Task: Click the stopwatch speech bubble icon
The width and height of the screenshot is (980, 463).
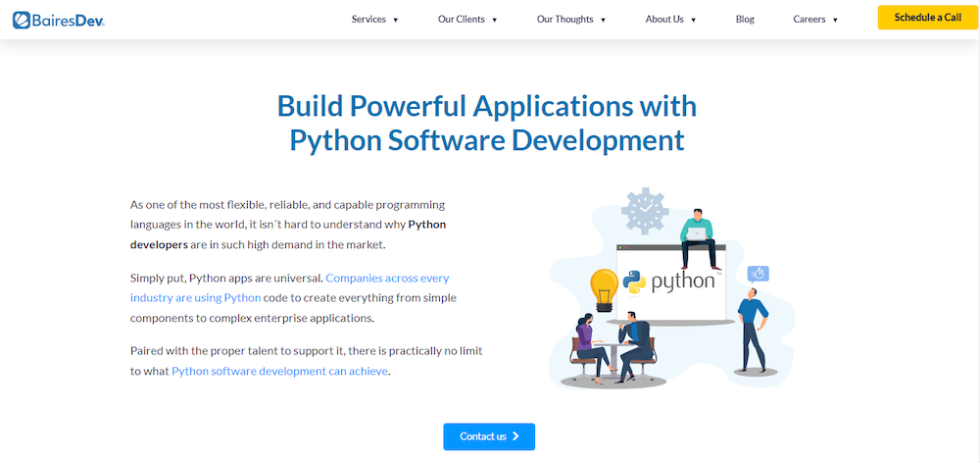Action: pyautogui.click(x=759, y=275)
